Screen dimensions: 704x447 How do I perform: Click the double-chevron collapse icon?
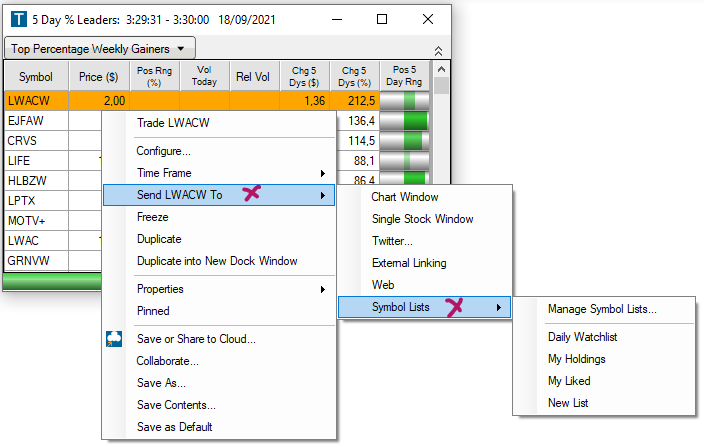pos(438,49)
